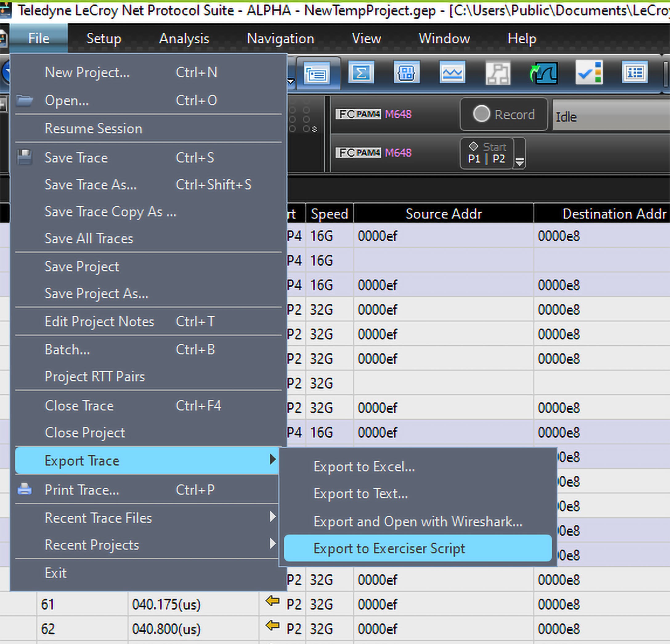Click the checkmark verification toolbar icon
This screenshot has height=644, width=670.
coord(589,72)
